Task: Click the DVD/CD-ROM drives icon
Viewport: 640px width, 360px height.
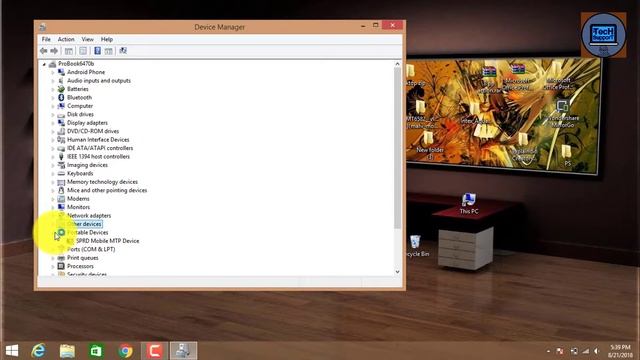Action: click(61, 131)
